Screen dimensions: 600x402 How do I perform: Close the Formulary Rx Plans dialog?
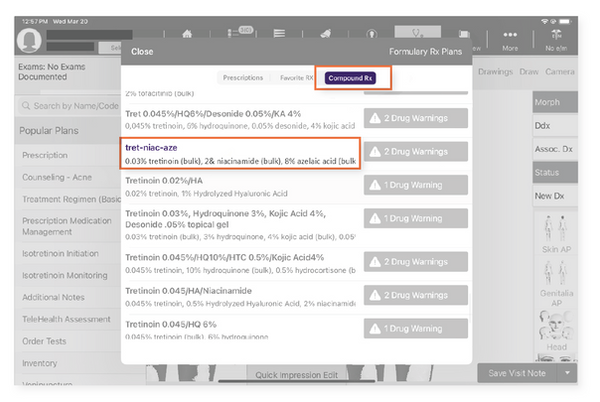click(x=142, y=52)
